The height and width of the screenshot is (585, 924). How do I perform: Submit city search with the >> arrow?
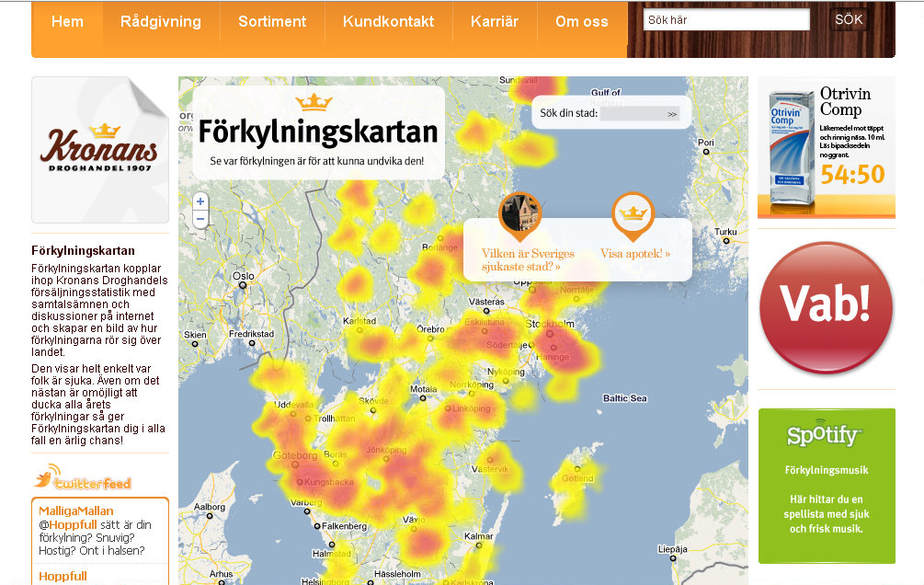coord(672,114)
